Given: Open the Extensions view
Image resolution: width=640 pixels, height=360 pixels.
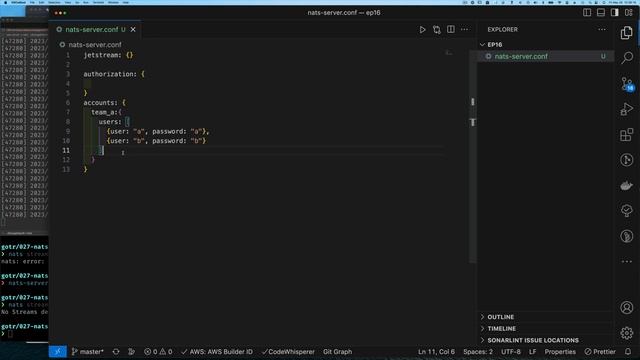Looking at the screenshot, I should tap(627, 135).
